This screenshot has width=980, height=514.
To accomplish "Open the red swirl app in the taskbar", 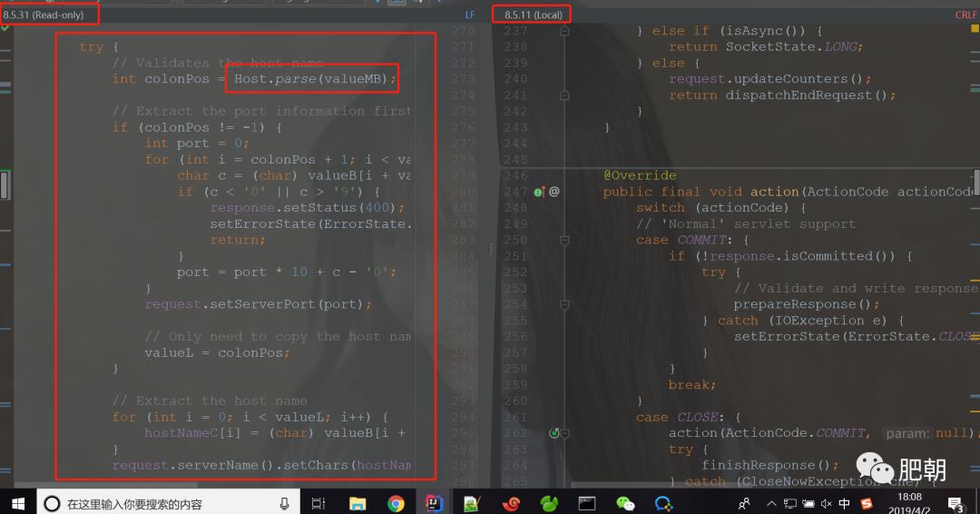I will coord(511,504).
